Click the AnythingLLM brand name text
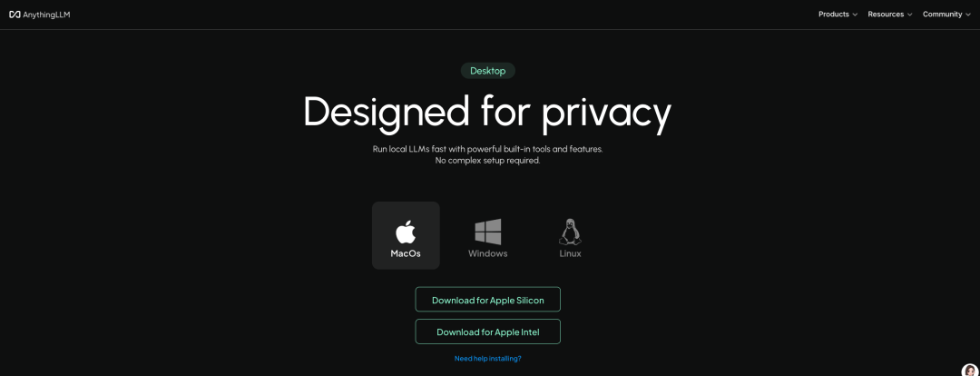Screen dimensions: 980x376 46,15
